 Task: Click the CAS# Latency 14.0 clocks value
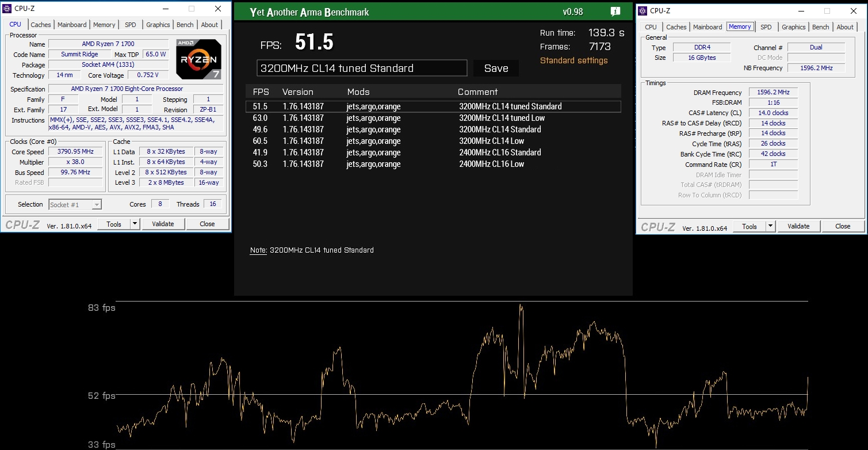pos(773,113)
